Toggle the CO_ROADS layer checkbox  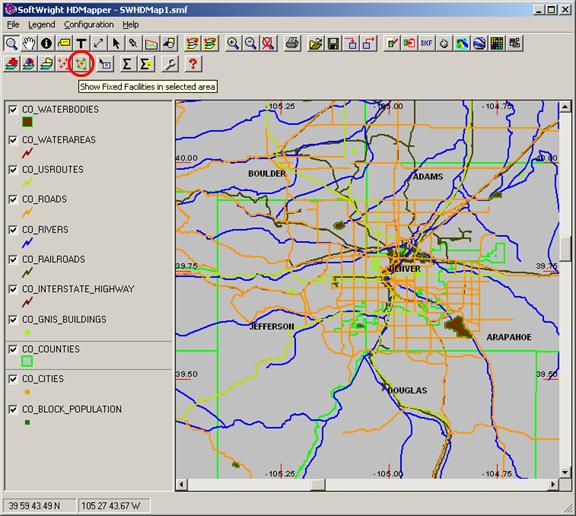(13, 199)
